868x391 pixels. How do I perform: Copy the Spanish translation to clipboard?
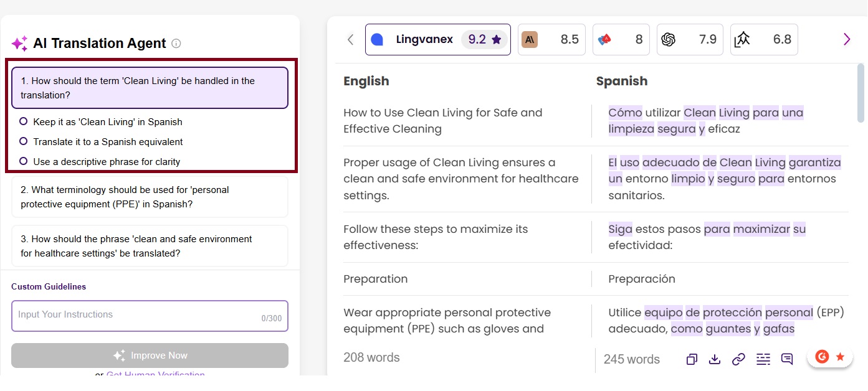692,359
